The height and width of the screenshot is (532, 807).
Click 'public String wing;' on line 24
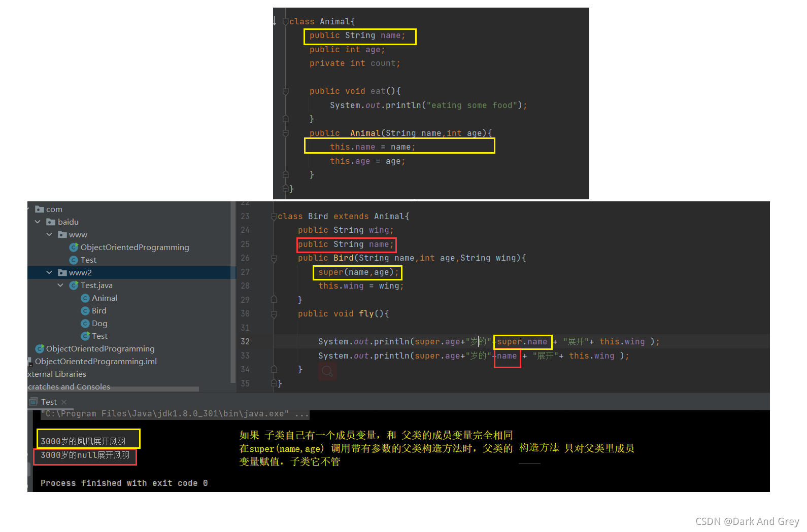coord(346,230)
